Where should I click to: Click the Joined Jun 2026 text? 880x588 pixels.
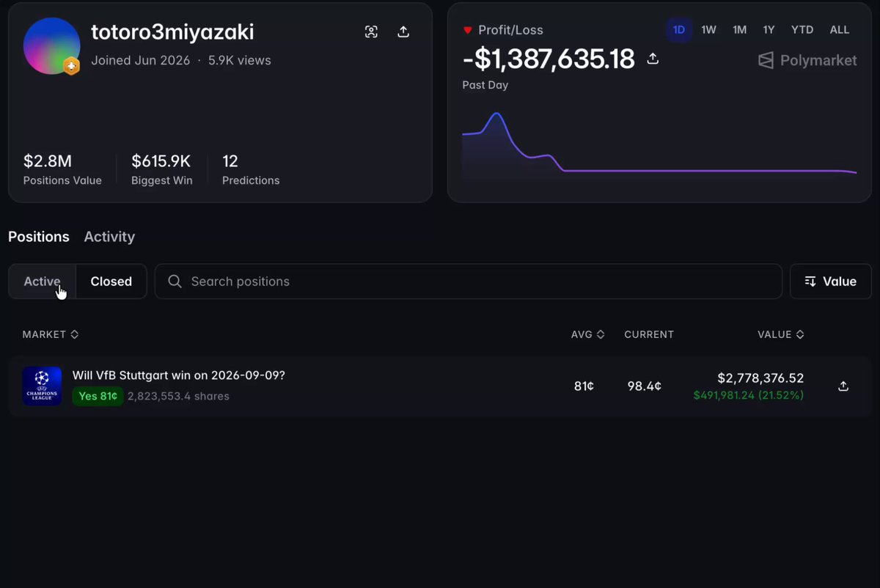coord(140,61)
